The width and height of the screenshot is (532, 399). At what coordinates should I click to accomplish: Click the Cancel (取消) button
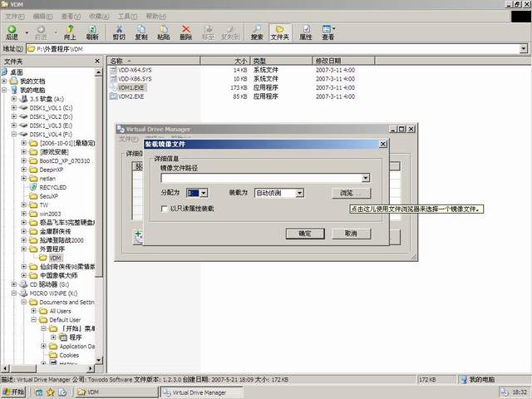click(357, 234)
